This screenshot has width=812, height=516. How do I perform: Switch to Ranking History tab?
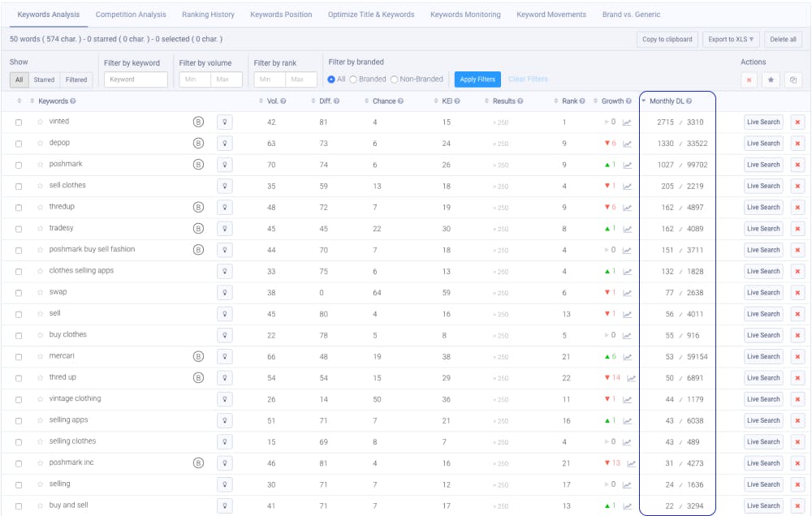(x=208, y=15)
